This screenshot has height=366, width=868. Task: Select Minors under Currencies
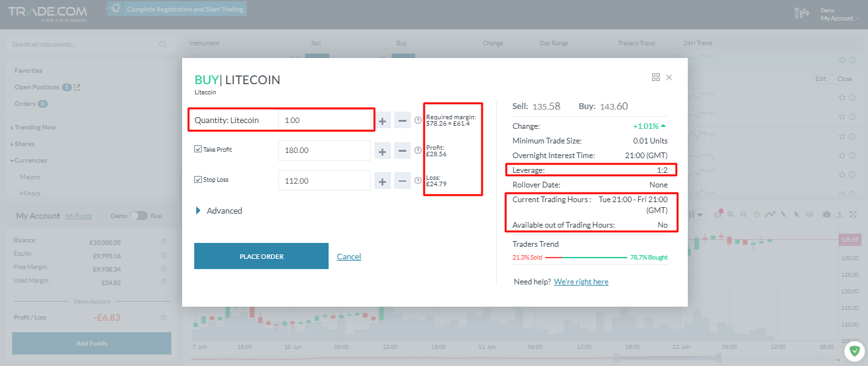click(30, 194)
